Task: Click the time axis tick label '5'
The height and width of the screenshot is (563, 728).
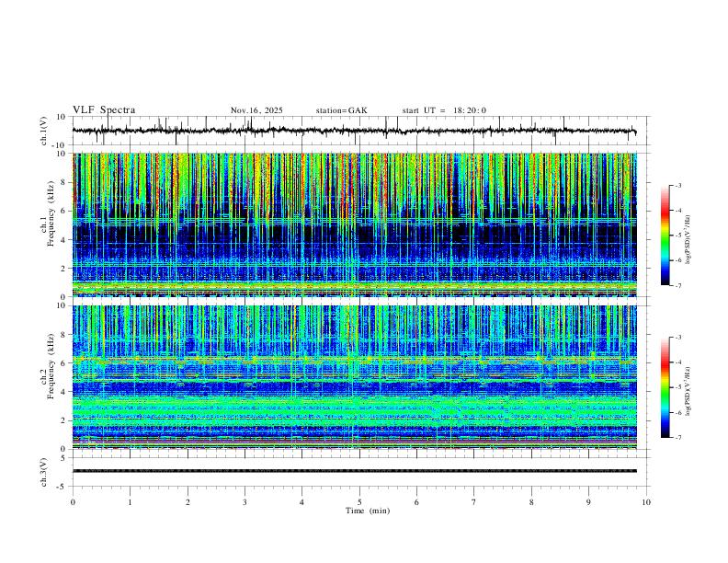Action: pos(359,502)
